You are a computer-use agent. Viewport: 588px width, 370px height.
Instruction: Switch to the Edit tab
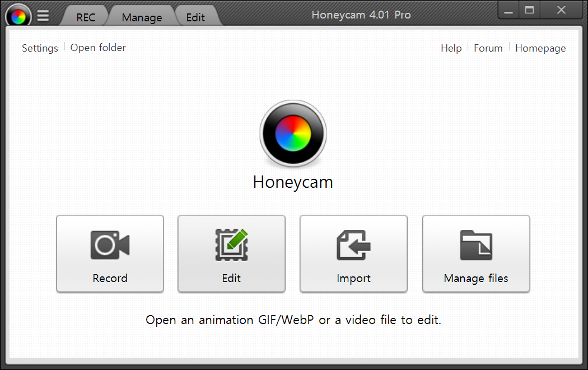click(x=195, y=17)
